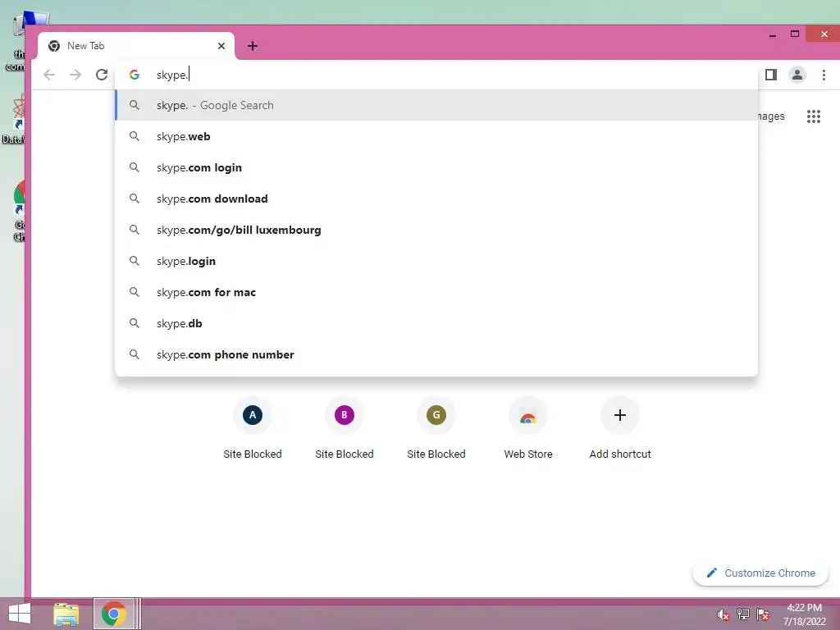
Task: Open the user profile avatar icon
Action: click(797, 75)
